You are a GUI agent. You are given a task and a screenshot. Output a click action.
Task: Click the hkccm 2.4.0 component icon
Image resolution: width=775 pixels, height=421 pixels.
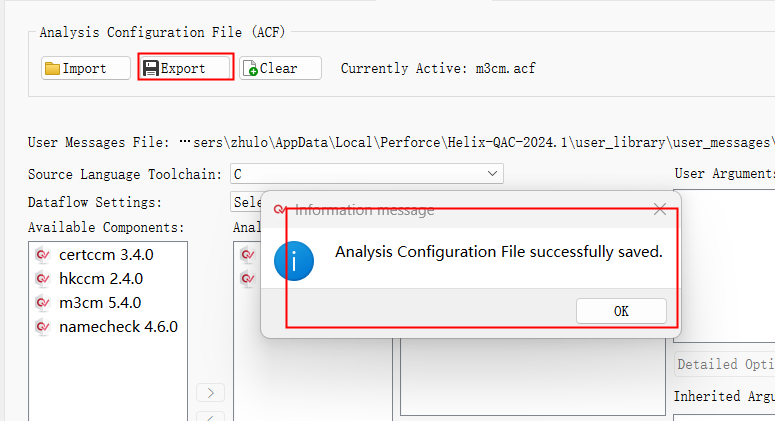[42, 278]
